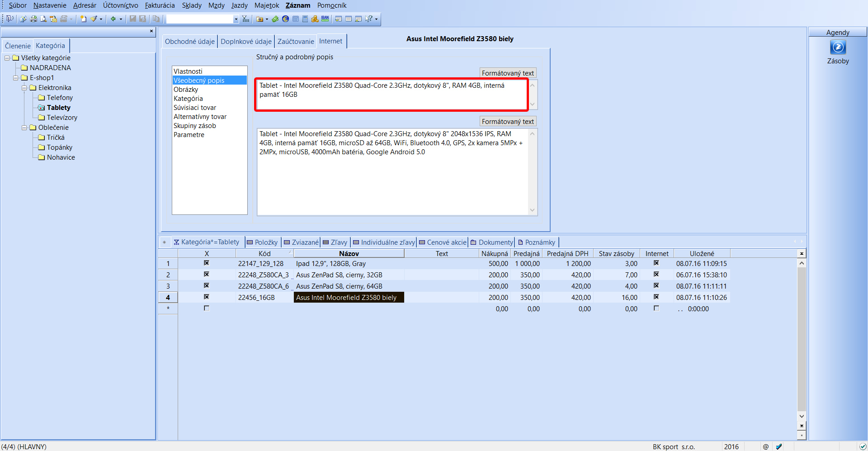Screen dimensions: 868x451
Task: Click upper Formátovaný text button
Action: [508, 73]
